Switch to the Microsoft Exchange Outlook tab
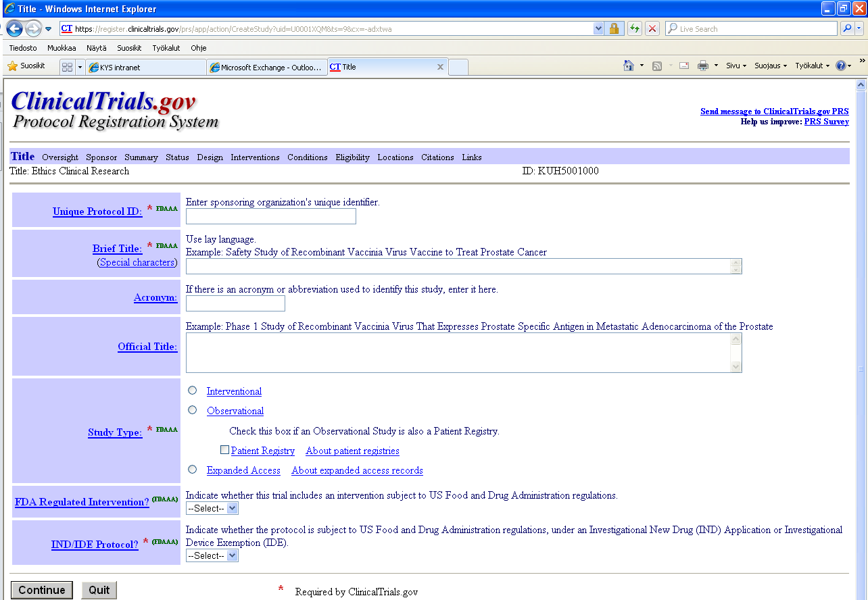Screen dimensions: 868x600 coord(266,68)
